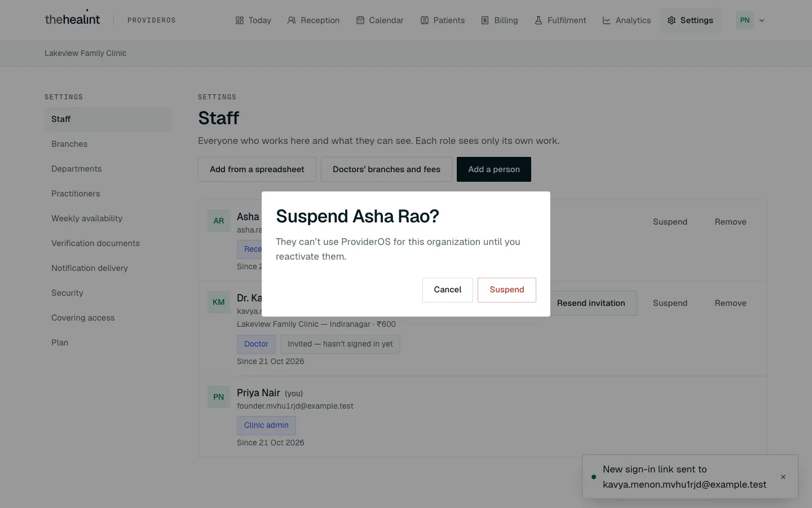Viewport: 812px width, 508px height.
Task: Click the Fulfilment flask icon
Action: [539, 20]
